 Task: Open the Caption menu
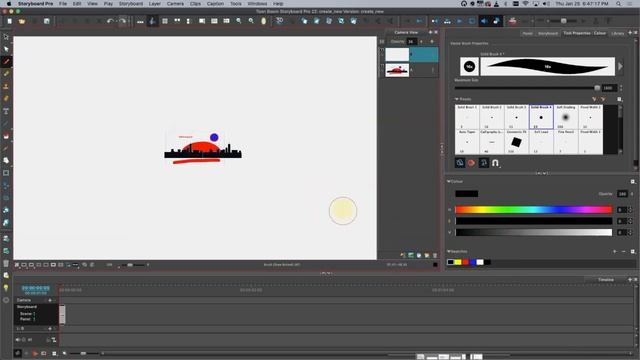point(215,4)
